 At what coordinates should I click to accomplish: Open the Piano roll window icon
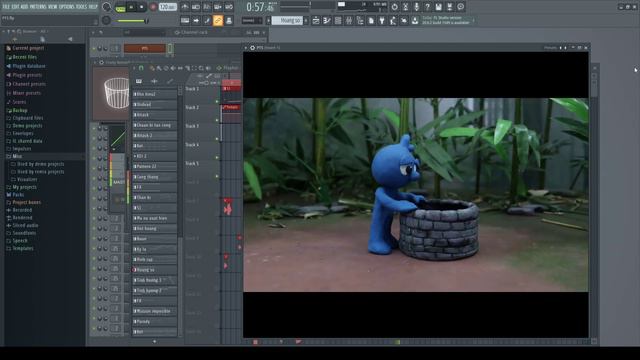pyautogui.click(x=327, y=20)
